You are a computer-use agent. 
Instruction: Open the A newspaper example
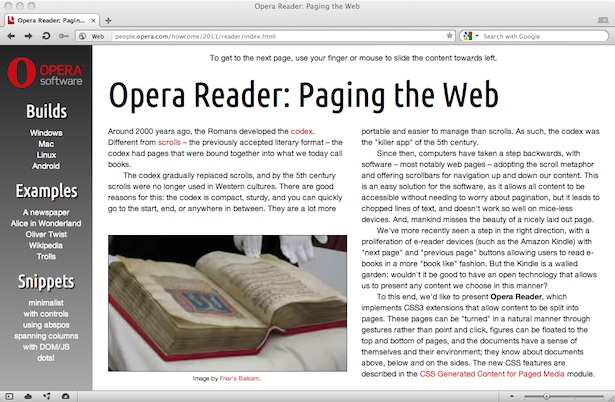46,212
